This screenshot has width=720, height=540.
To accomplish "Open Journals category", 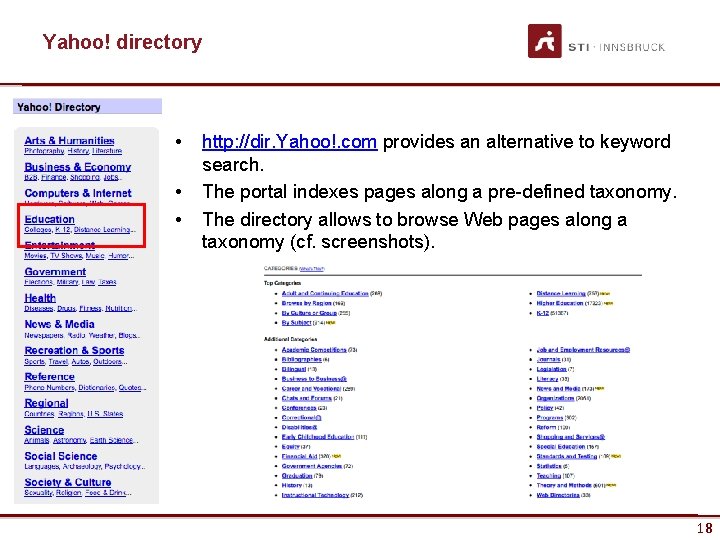I will [x=548, y=359].
